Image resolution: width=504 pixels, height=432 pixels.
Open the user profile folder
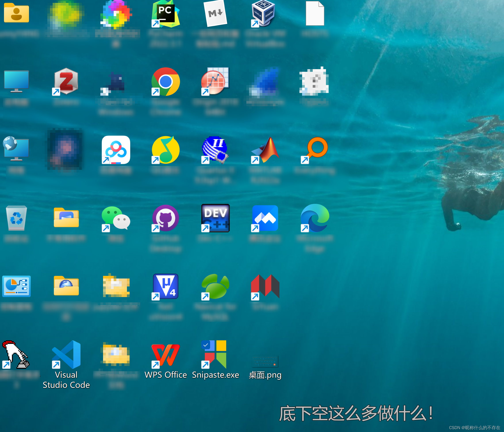(x=16, y=13)
